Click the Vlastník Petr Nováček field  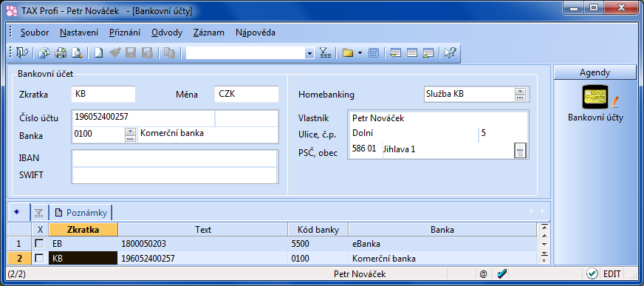pos(438,118)
